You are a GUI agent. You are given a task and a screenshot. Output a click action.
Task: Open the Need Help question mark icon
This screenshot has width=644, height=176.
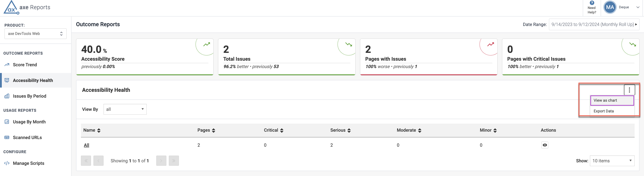coord(592,3)
